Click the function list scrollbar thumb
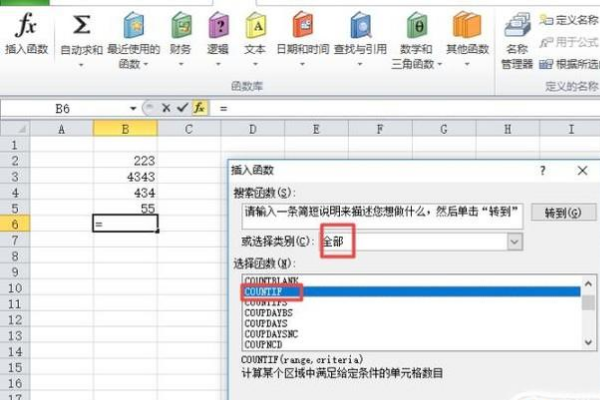This screenshot has width=600, height=400. pos(589,302)
